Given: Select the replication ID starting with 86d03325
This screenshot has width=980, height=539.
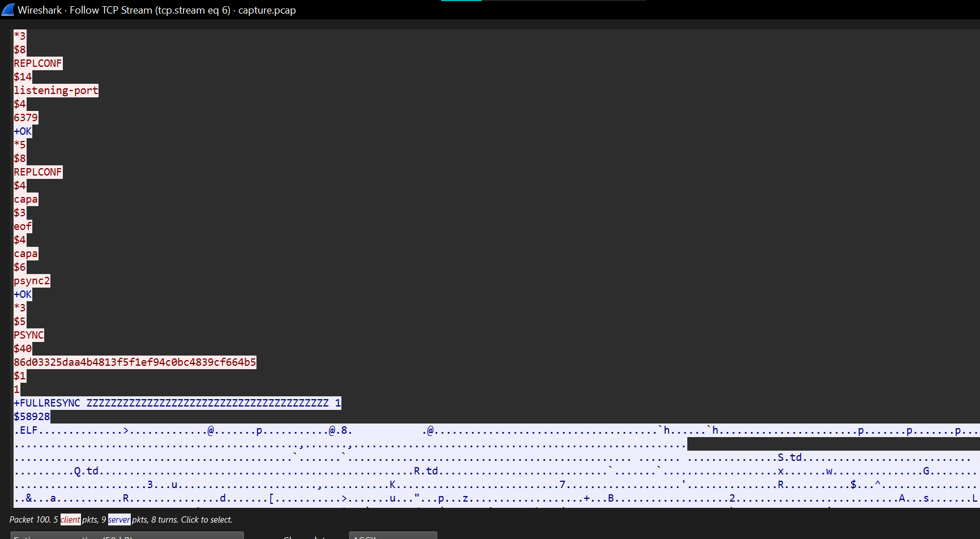Looking at the screenshot, I should click(135, 362).
